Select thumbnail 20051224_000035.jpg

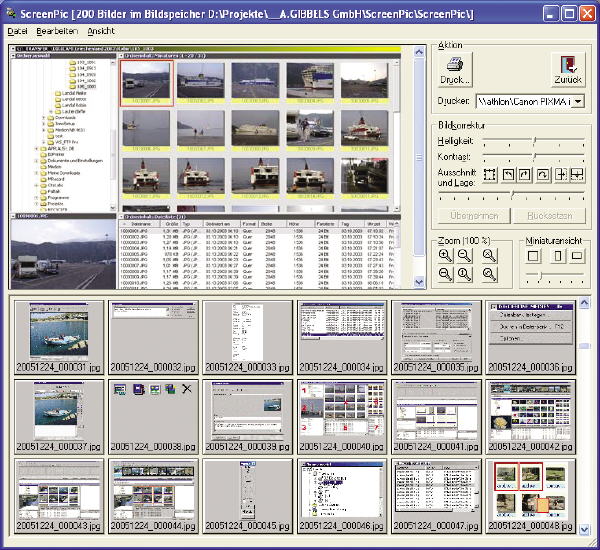(436, 337)
